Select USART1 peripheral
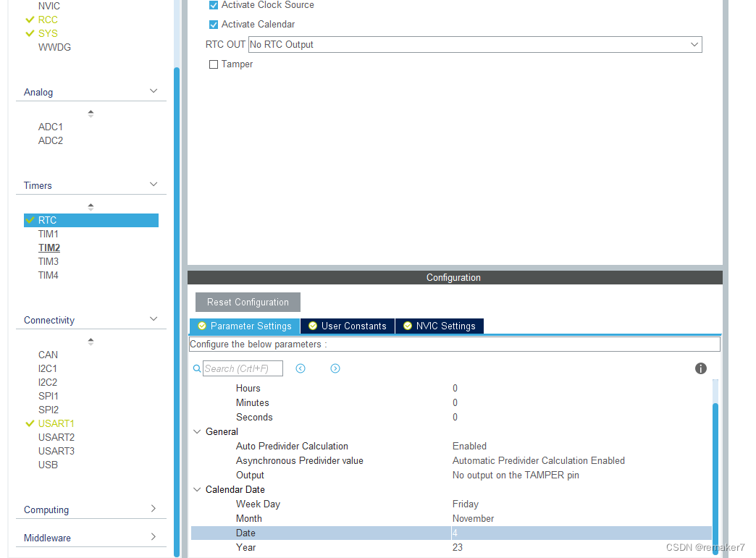 pos(56,423)
